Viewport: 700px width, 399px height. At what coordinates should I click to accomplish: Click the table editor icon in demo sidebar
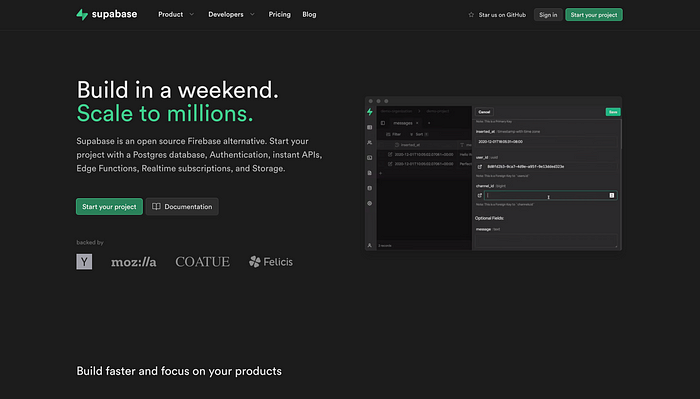[x=370, y=127]
